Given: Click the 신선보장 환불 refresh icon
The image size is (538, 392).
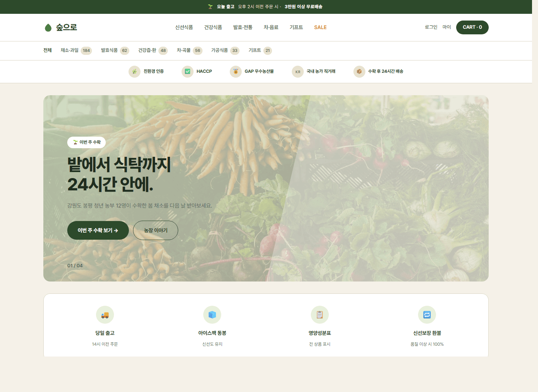Looking at the screenshot, I should (x=427, y=315).
